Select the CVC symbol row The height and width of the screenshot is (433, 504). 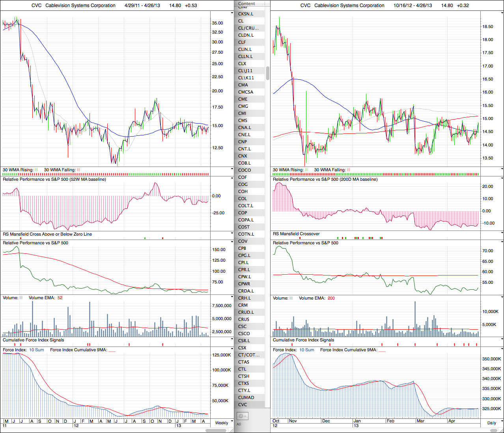pyautogui.click(x=243, y=405)
